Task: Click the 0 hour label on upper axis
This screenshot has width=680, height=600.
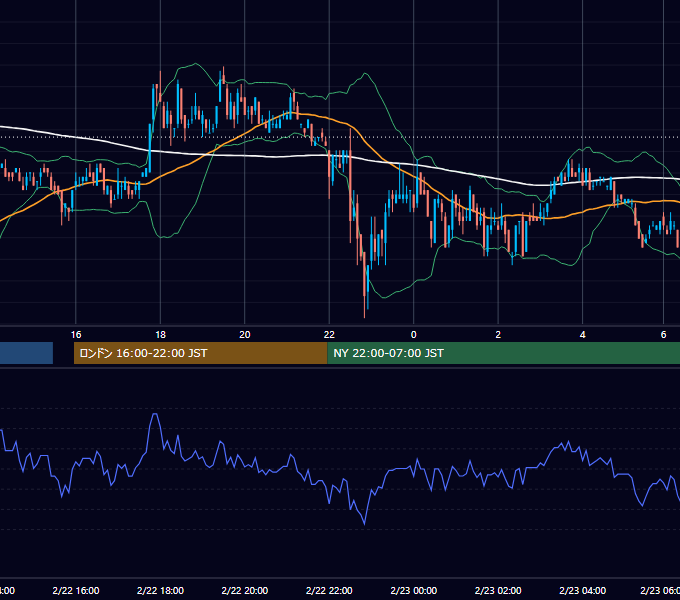Action: 413,335
